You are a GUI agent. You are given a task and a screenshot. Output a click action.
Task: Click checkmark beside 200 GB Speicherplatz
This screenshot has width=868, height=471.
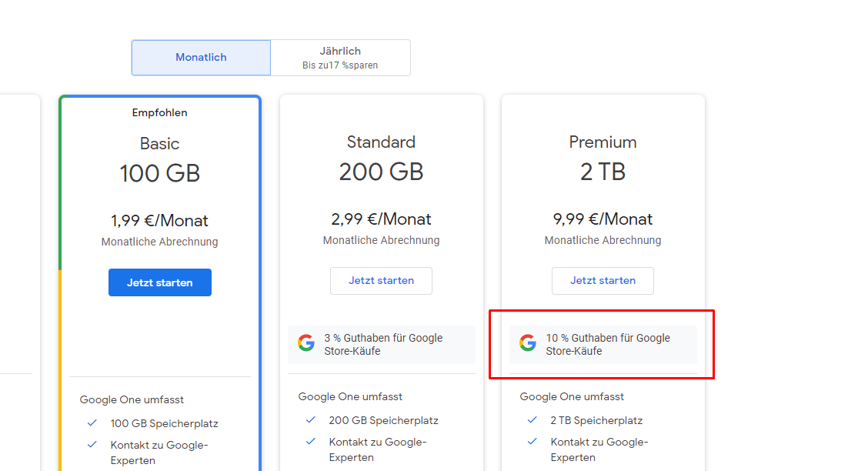311,419
